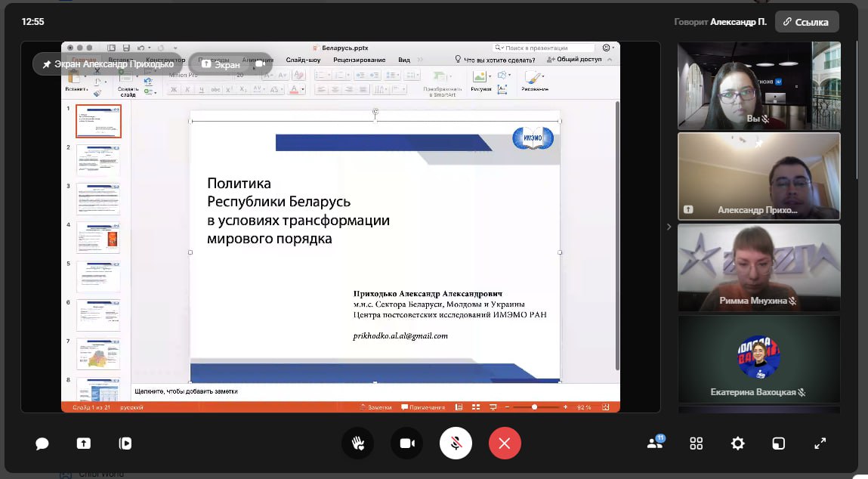Open call settings gear
The image size is (868, 479).
[x=737, y=443]
